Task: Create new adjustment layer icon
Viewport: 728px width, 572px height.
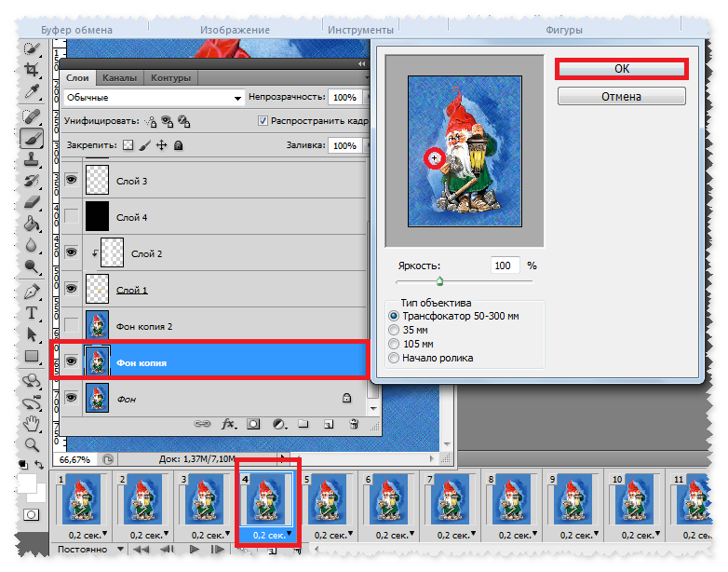Action: [x=279, y=424]
